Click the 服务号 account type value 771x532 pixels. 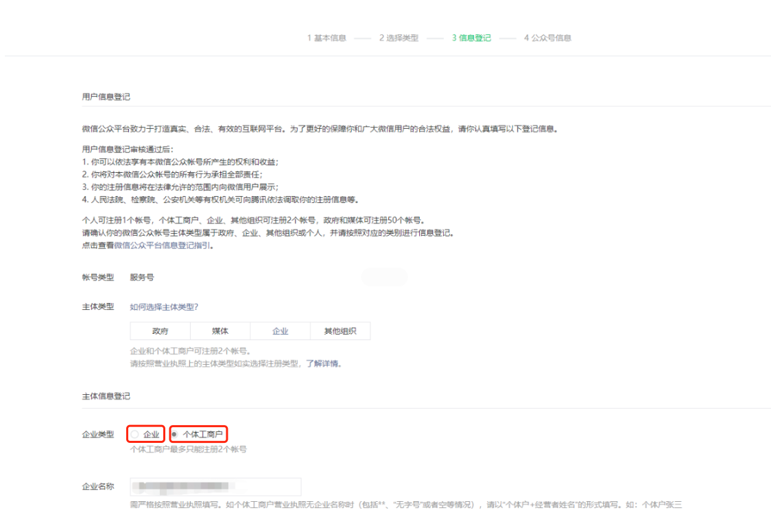tap(142, 278)
